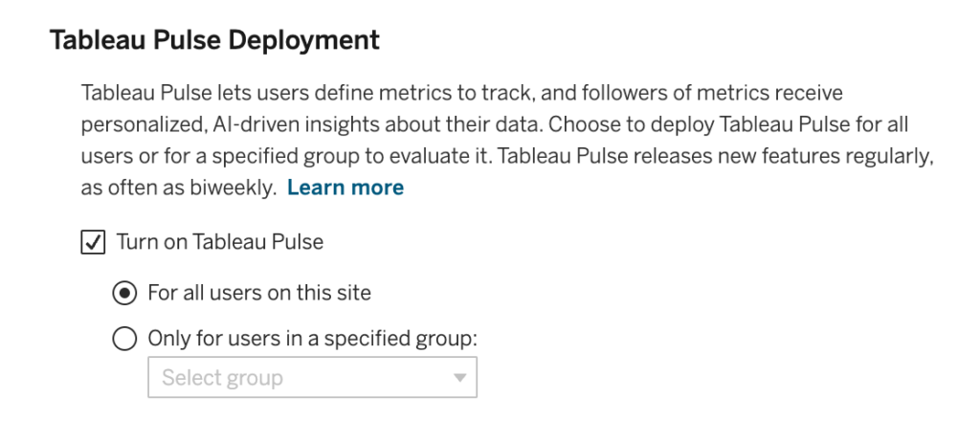Click the empty radio circle for specified group

coord(125,339)
